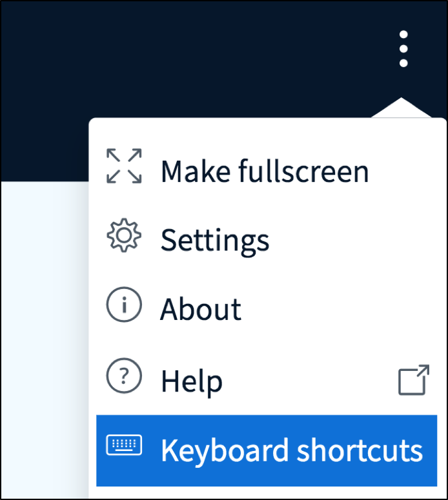The width and height of the screenshot is (448, 500).
Task: Click the Settings gear icon
Action: [123, 237]
